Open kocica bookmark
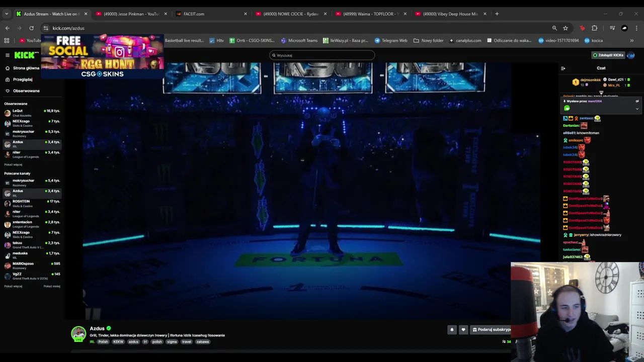This screenshot has height=362, width=644. click(x=594, y=40)
